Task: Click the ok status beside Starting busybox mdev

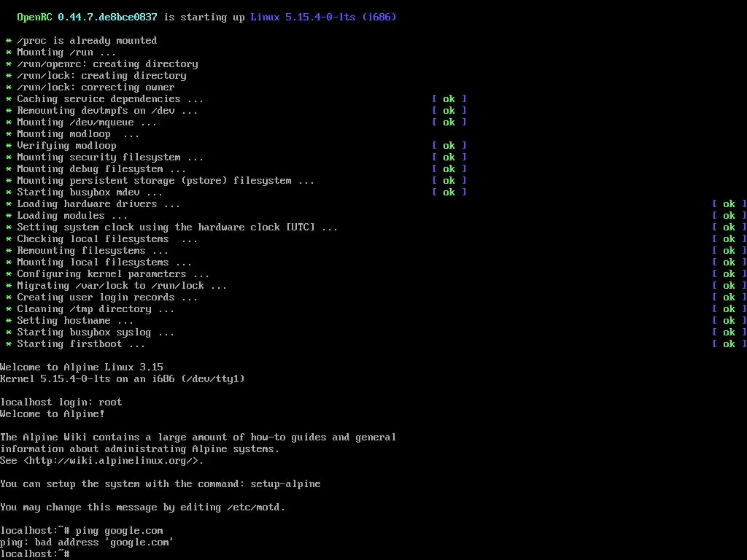Action: point(449,192)
